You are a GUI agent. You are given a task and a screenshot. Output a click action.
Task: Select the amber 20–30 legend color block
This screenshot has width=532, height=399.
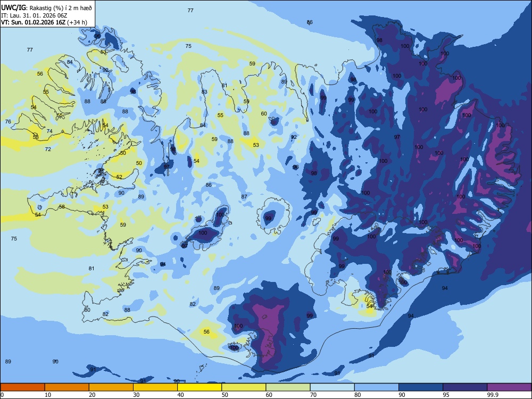pyautogui.click(x=111, y=387)
